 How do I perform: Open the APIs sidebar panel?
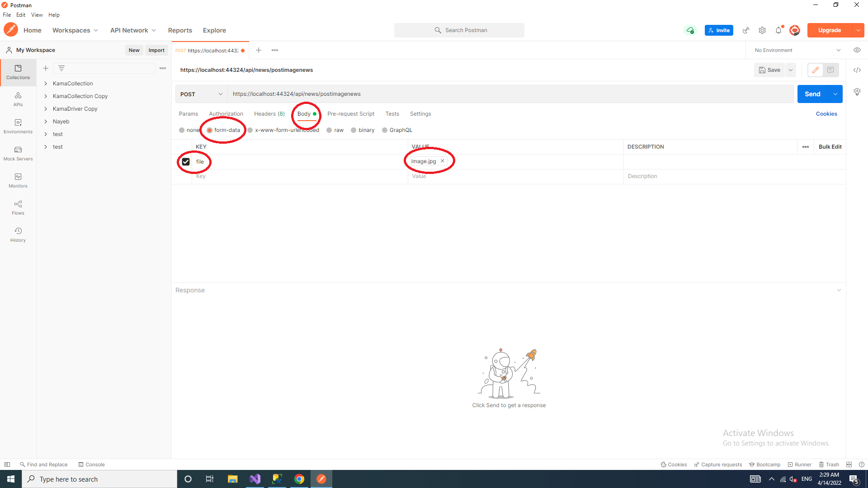pos(18,99)
